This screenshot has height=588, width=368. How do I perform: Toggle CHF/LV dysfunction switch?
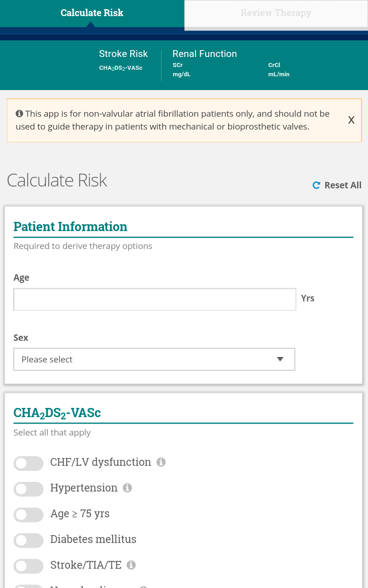(29, 464)
